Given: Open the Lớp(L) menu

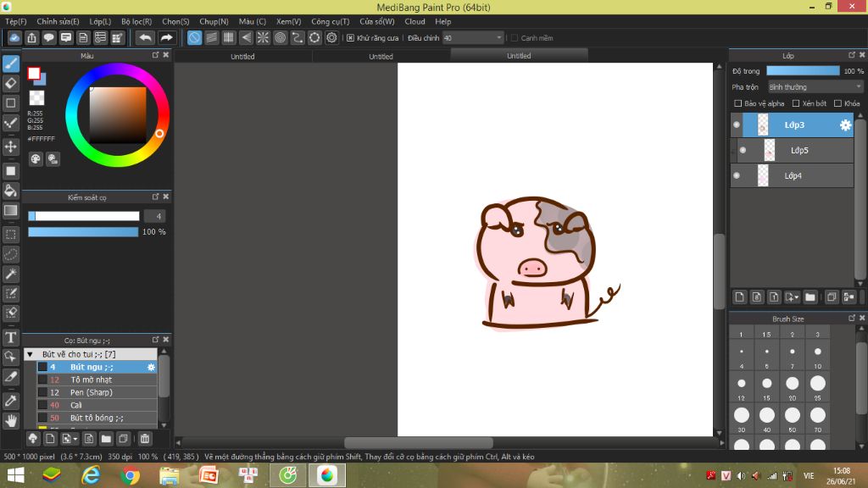Looking at the screenshot, I should click(x=100, y=21).
